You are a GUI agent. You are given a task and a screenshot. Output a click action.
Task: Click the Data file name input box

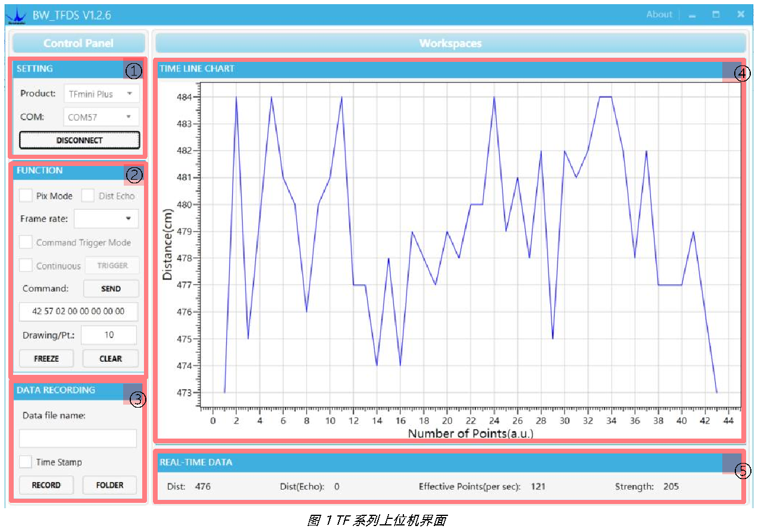pos(78,439)
